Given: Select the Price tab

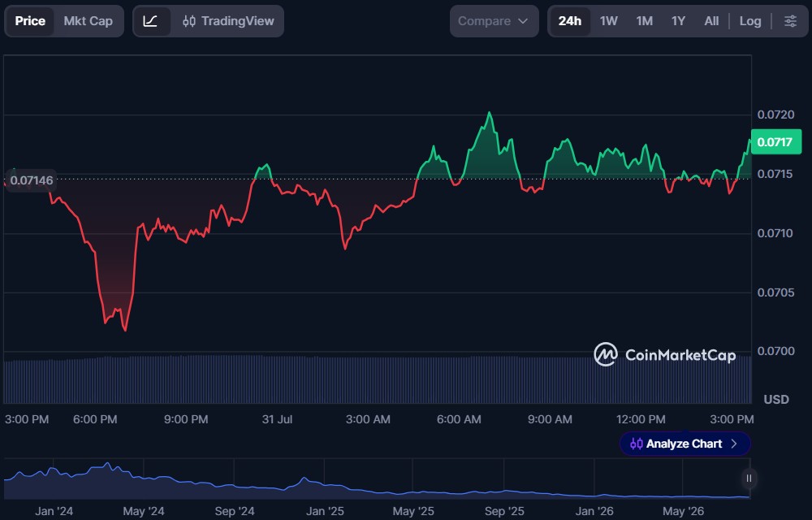Looking at the screenshot, I should pyautogui.click(x=30, y=21).
